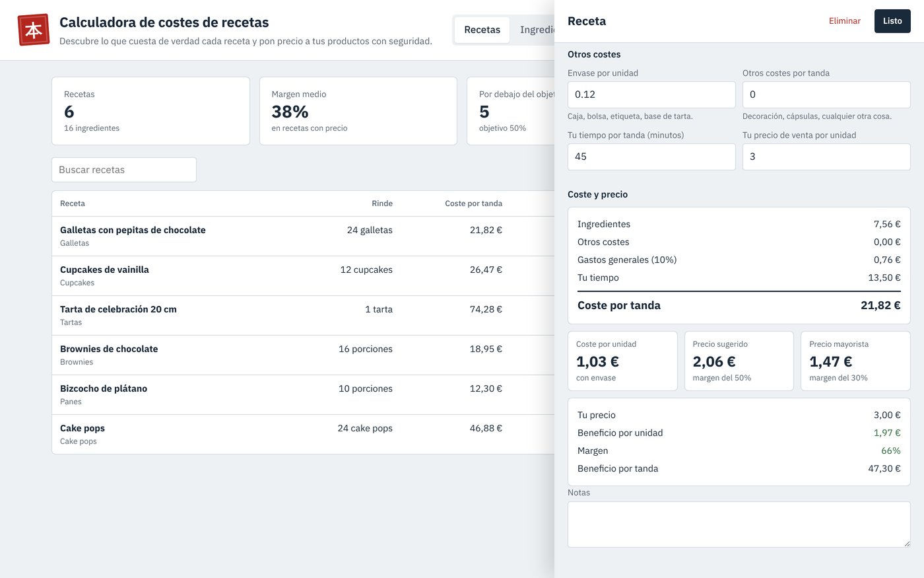Click the Recetas count card

(150, 111)
